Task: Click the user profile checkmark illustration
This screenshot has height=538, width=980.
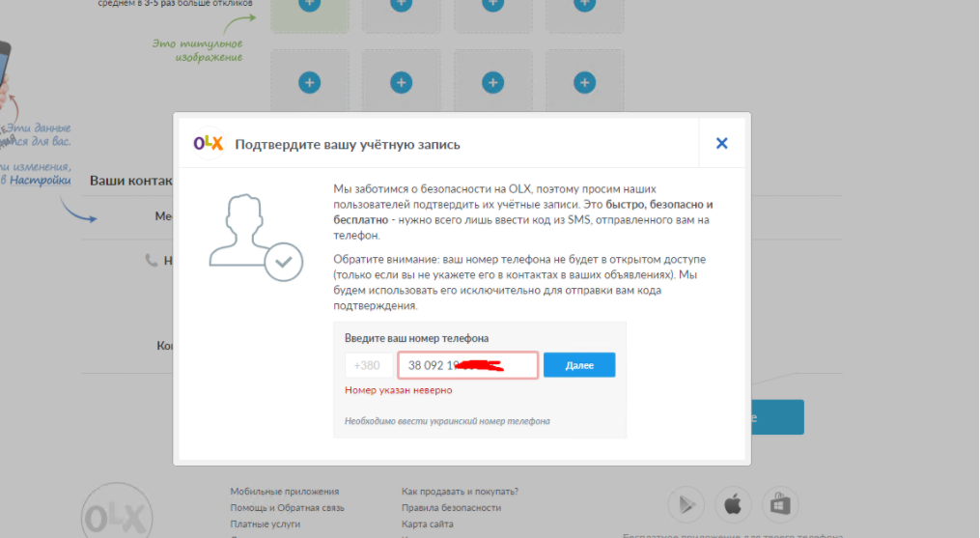Action: pyautogui.click(x=256, y=237)
